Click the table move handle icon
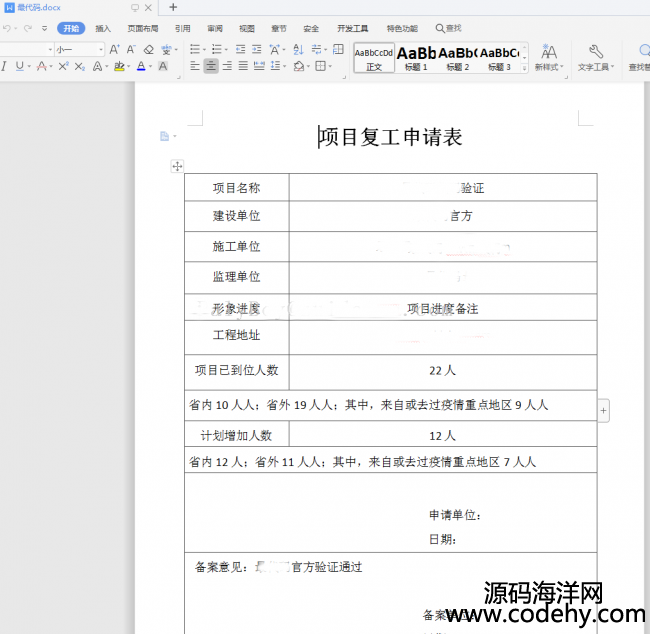 (x=177, y=166)
